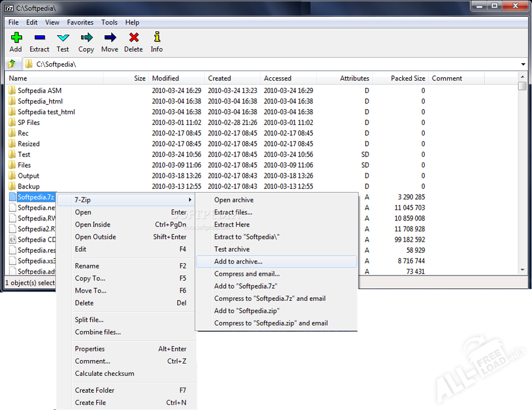Click "Calculate checksum" in context menu

pyautogui.click(x=104, y=373)
